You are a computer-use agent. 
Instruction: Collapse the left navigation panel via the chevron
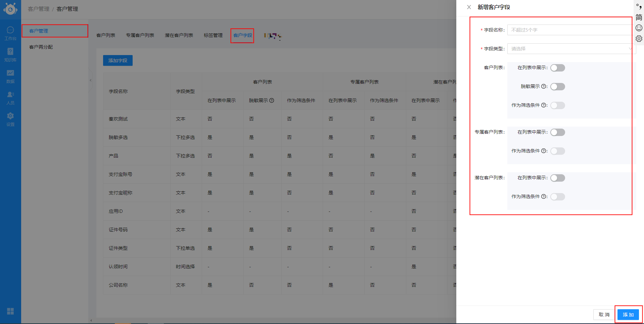click(x=91, y=81)
